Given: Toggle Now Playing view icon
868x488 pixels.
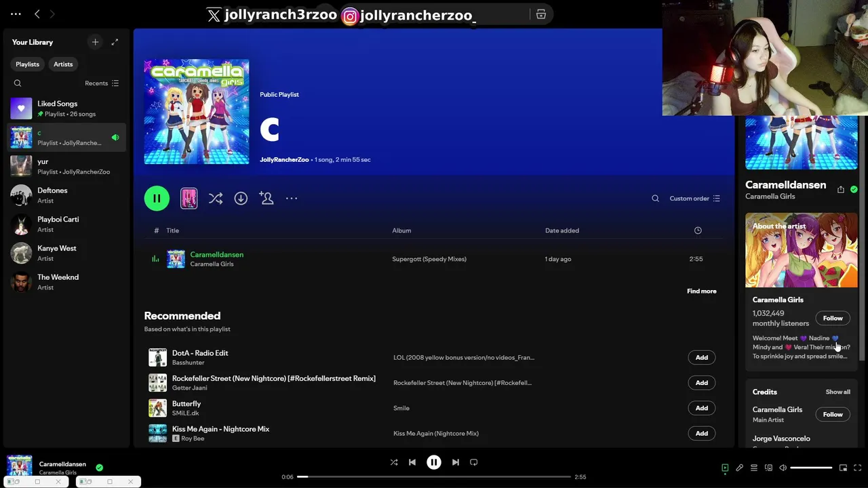Looking at the screenshot, I should (725, 468).
